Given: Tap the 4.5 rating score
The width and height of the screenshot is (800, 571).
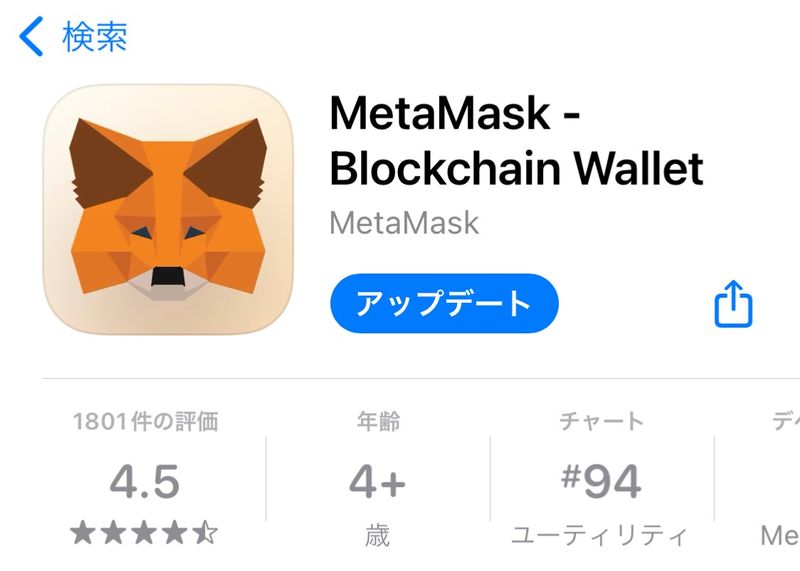Looking at the screenshot, I should (x=145, y=482).
